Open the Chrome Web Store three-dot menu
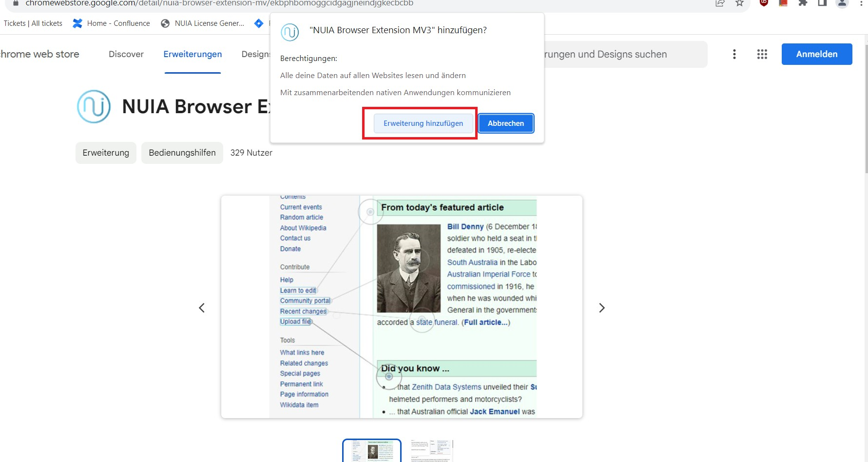868x462 pixels. tap(734, 54)
